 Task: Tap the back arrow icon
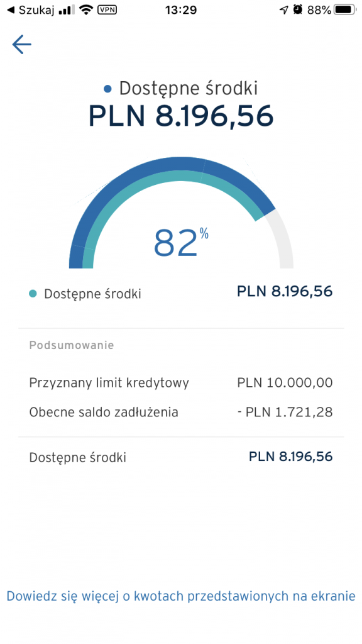pyautogui.click(x=22, y=45)
